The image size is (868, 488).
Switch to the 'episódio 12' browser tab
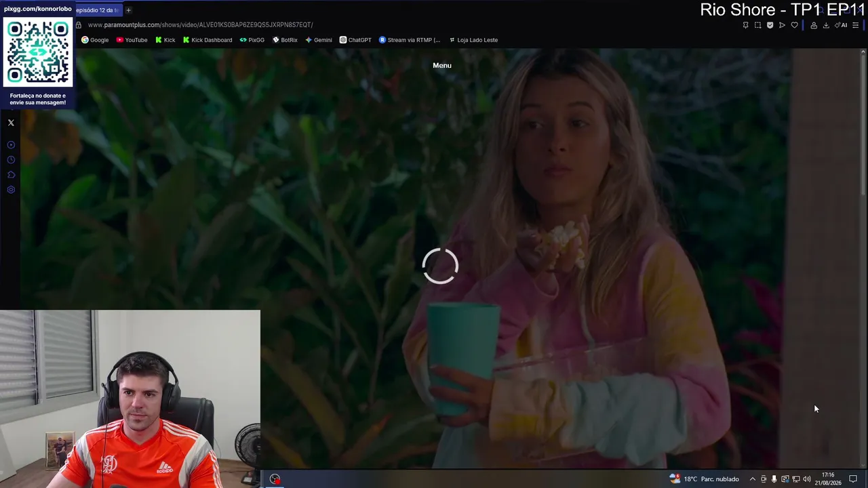coord(98,10)
